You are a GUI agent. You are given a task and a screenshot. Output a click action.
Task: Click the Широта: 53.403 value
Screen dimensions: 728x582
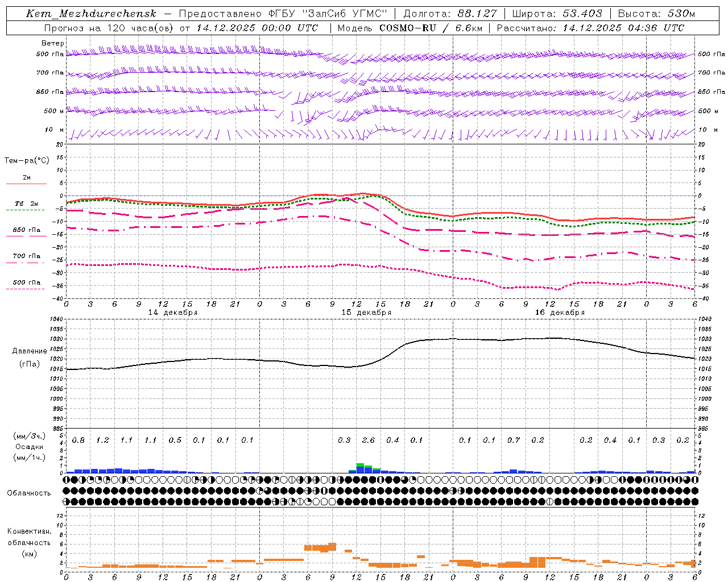(x=557, y=14)
